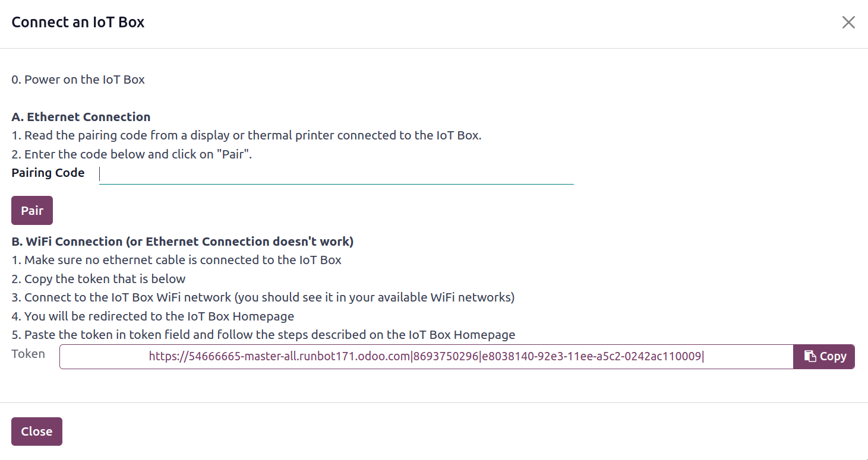
Task: Click the "Read the pairing code" instruction line
Action: coord(247,135)
